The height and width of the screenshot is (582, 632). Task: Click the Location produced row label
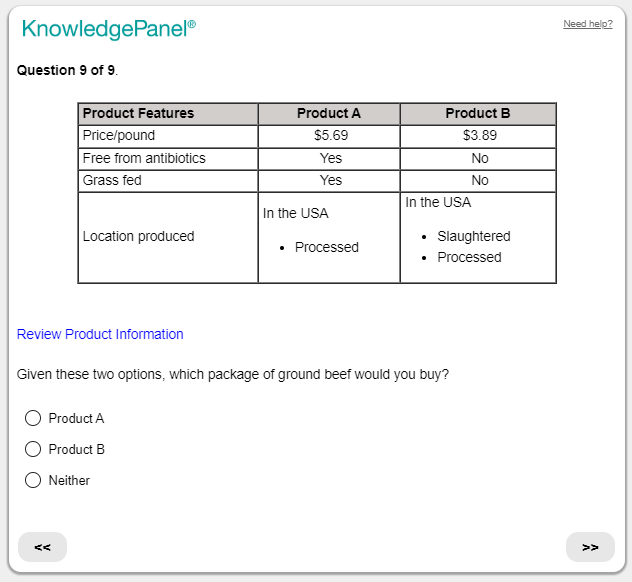pos(138,236)
